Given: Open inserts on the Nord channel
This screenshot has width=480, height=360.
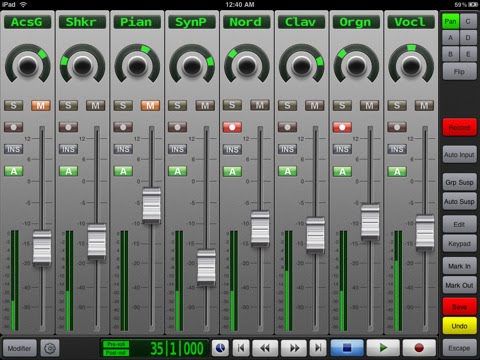Looking at the screenshot, I should pyautogui.click(x=232, y=149).
